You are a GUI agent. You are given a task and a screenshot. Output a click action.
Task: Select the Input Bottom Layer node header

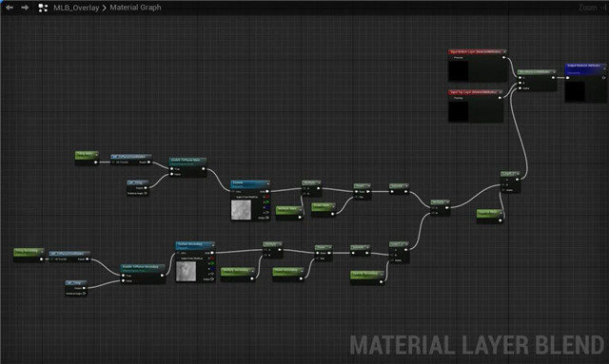pyautogui.click(x=478, y=51)
